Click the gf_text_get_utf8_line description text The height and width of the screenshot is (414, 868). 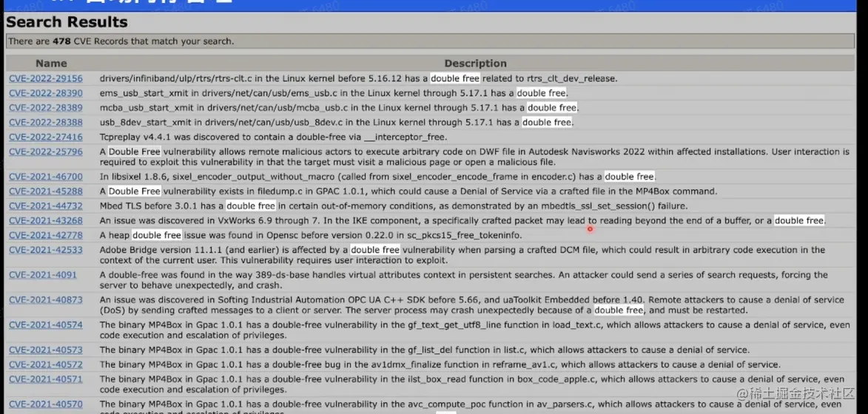pyautogui.click(x=475, y=330)
